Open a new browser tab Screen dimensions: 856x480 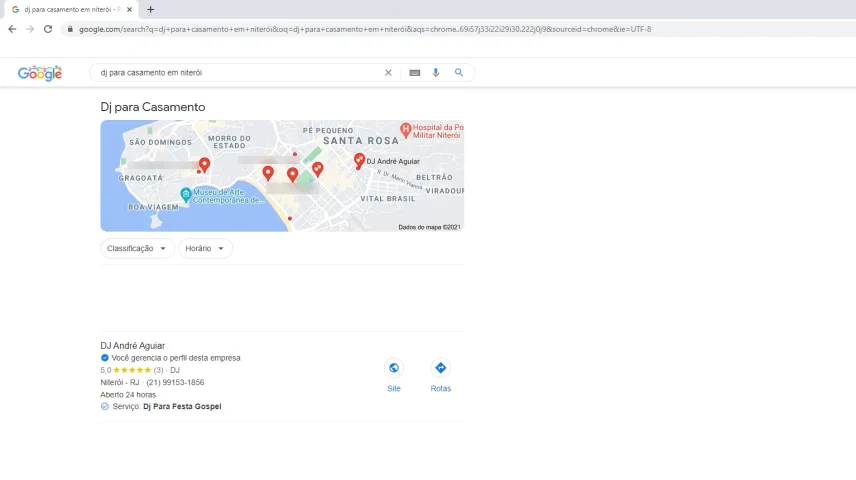pyautogui.click(x=151, y=9)
